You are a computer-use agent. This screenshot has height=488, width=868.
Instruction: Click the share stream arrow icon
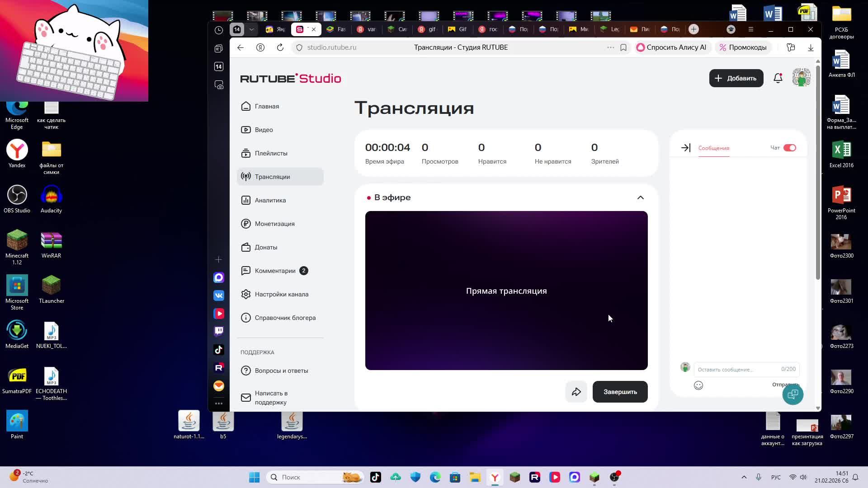point(576,392)
